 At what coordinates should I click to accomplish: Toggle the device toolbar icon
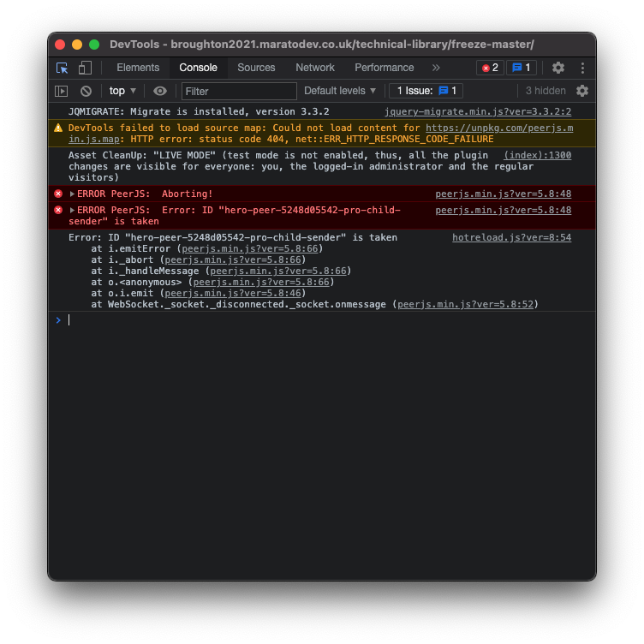pyautogui.click(x=85, y=68)
